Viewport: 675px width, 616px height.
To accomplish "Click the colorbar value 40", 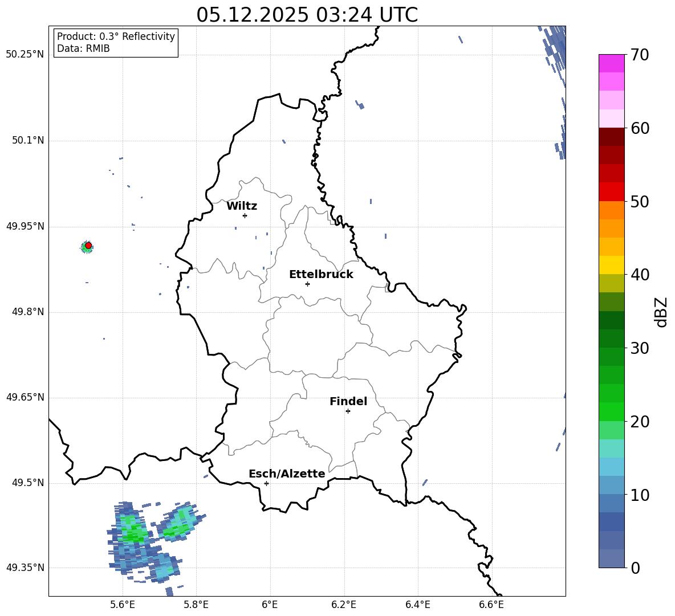I will (x=640, y=275).
